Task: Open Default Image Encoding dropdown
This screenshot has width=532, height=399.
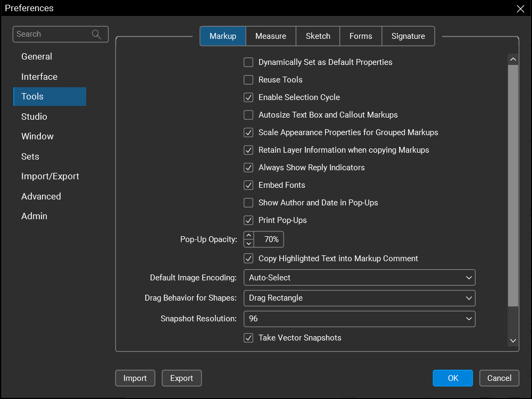Action: click(x=359, y=278)
